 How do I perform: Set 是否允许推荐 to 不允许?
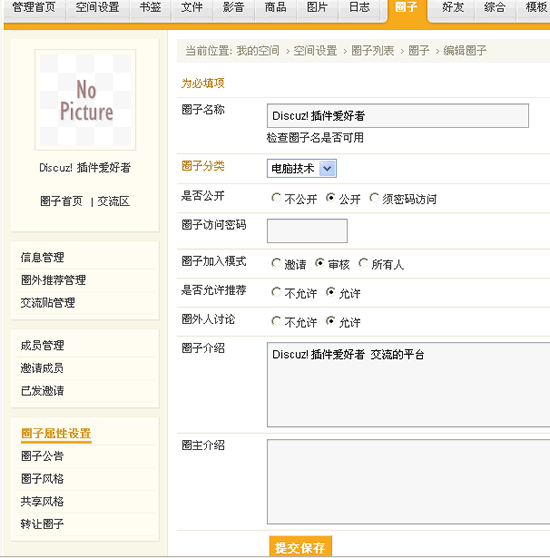[x=276, y=292]
